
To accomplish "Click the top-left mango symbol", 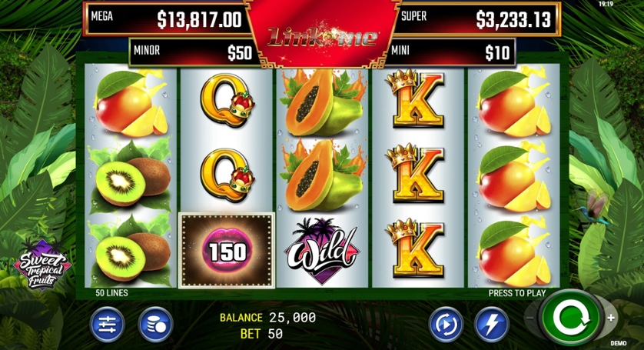I will tap(131, 104).
